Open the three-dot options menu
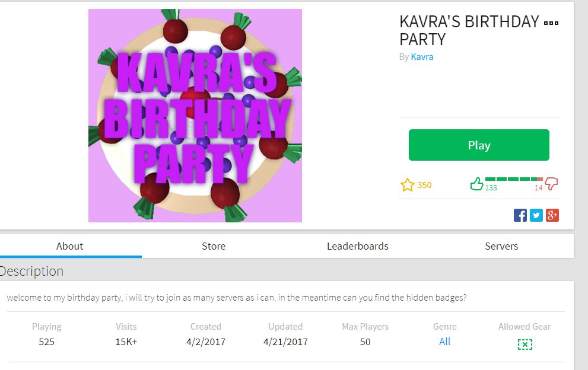588x370 pixels. [x=551, y=23]
